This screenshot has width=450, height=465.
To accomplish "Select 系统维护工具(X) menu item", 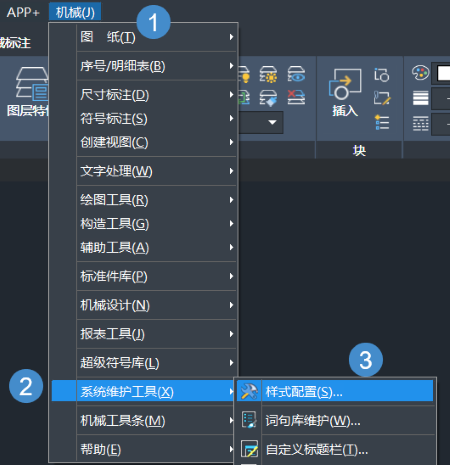I will coord(143,391).
